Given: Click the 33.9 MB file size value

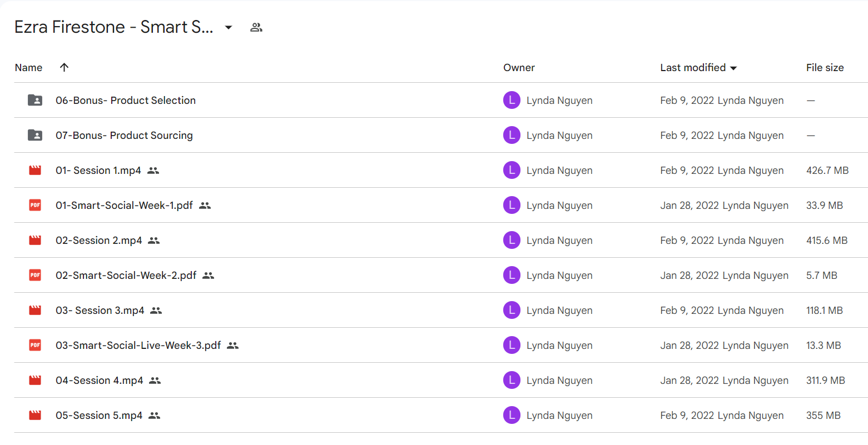Looking at the screenshot, I should (825, 206).
